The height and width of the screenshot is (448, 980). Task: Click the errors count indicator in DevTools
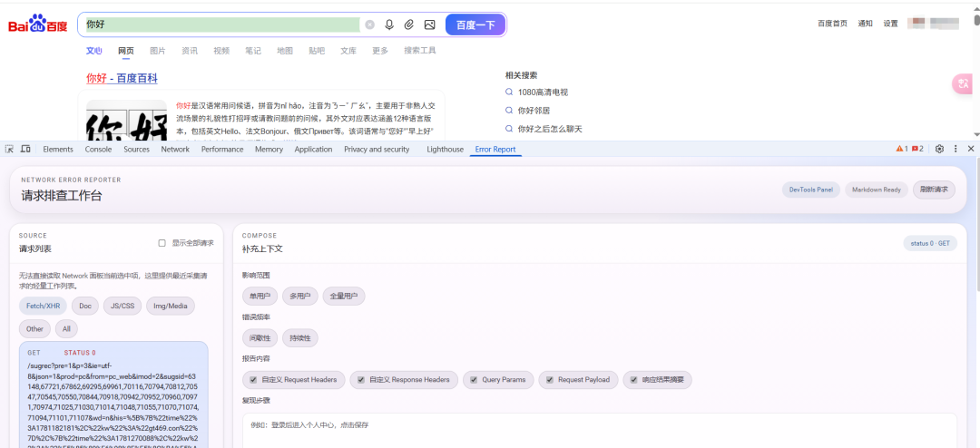pyautogui.click(x=917, y=149)
